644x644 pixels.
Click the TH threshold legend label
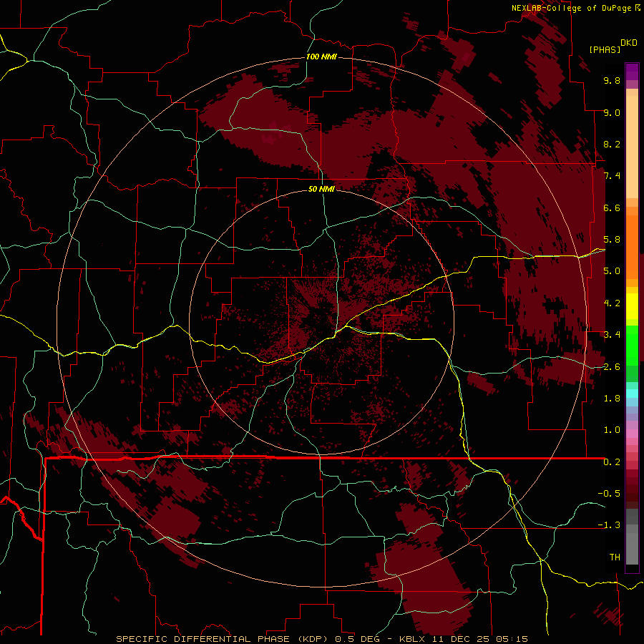pyautogui.click(x=615, y=557)
